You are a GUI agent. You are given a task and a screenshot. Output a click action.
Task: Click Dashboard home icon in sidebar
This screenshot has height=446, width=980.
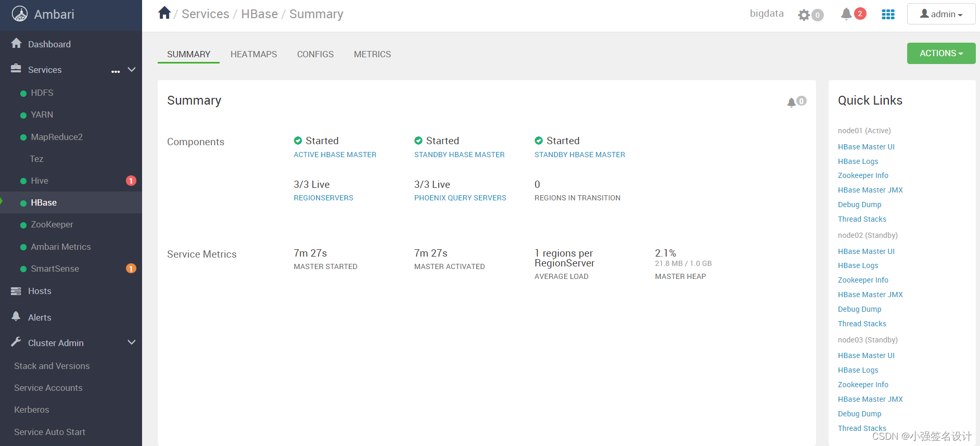(17, 43)
